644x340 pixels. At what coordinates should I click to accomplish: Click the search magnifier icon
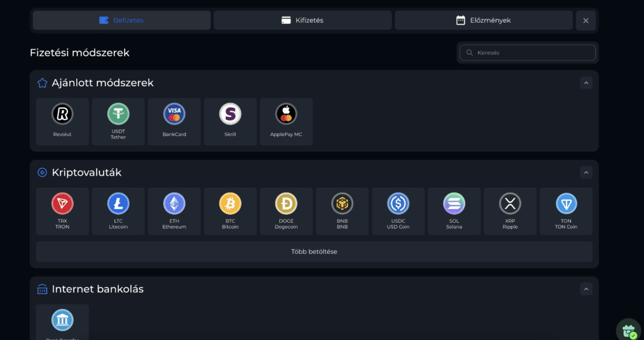click(x=469, y=53)
